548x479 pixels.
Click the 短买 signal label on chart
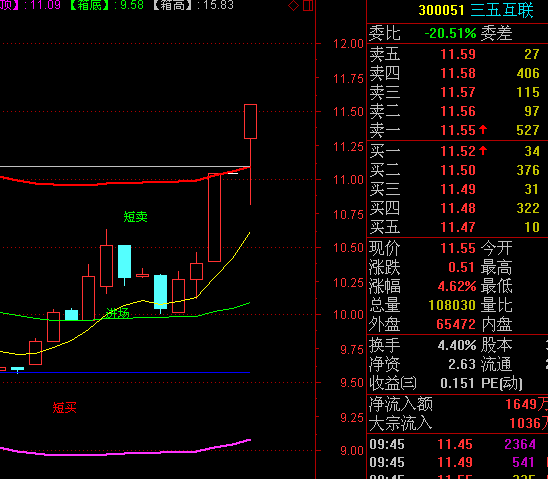click(65, 407)
